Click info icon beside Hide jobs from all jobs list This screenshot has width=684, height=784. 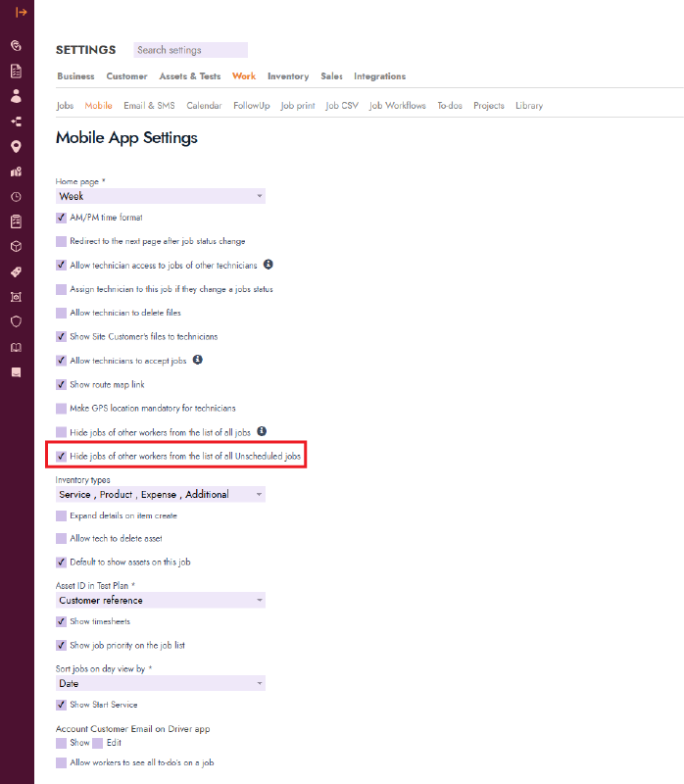pyautogui.click(x=262, y=431)
